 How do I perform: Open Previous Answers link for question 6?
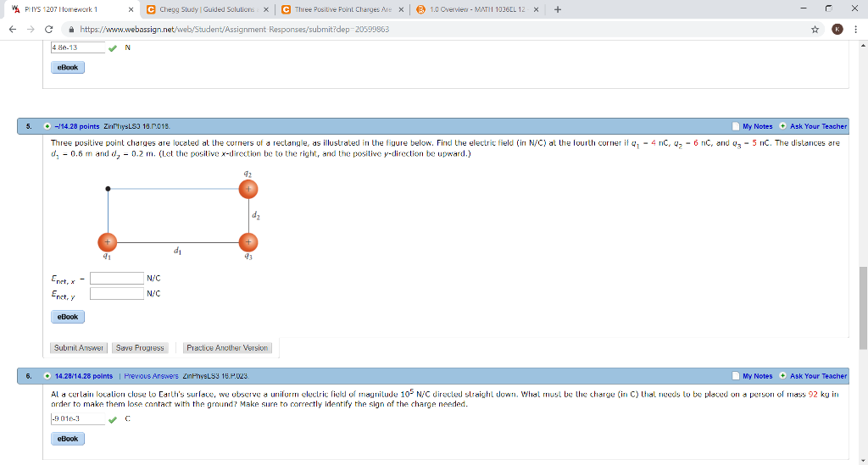[151, 376]
